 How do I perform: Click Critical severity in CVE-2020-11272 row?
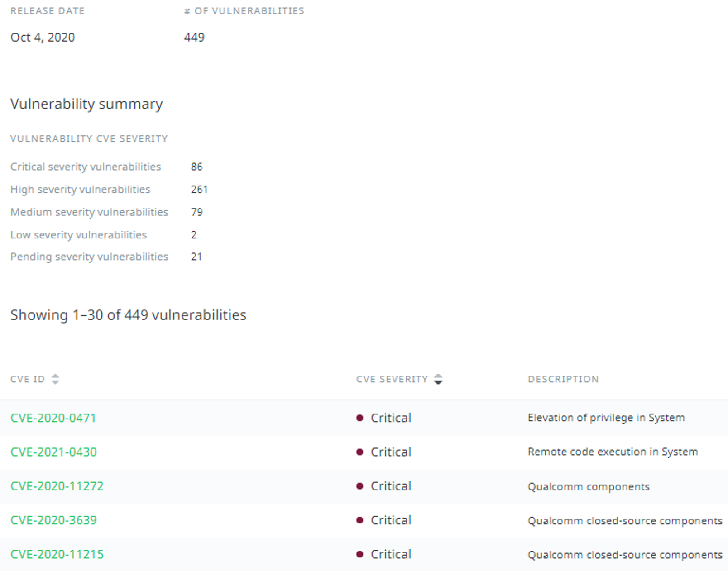(x=384, y=486)
